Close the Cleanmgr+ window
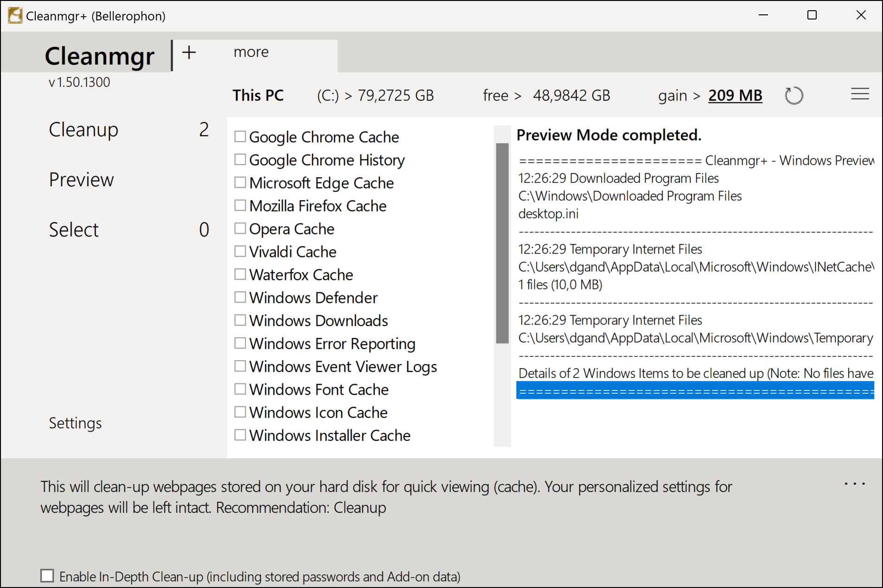 click(x=861, y=15)
